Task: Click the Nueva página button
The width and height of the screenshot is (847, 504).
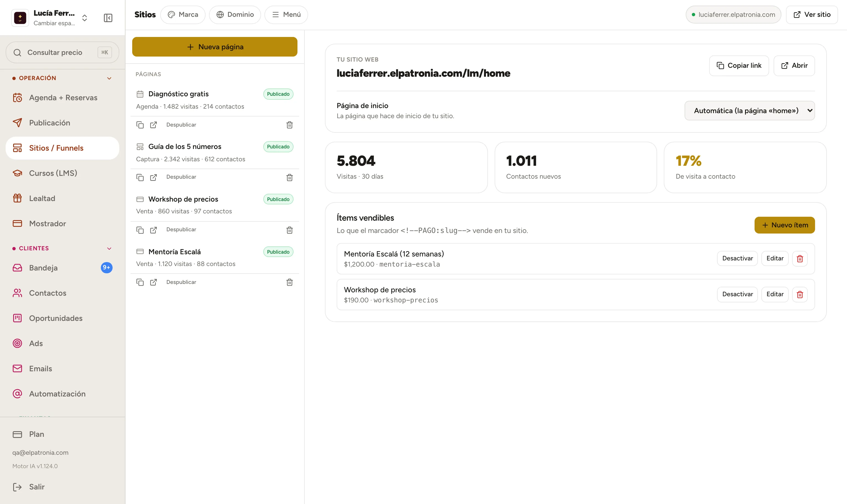Action: tap(215, 47)
